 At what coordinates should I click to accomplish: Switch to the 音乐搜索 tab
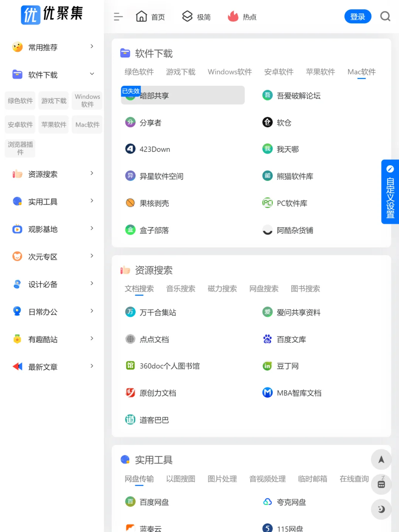click(181, 288)
